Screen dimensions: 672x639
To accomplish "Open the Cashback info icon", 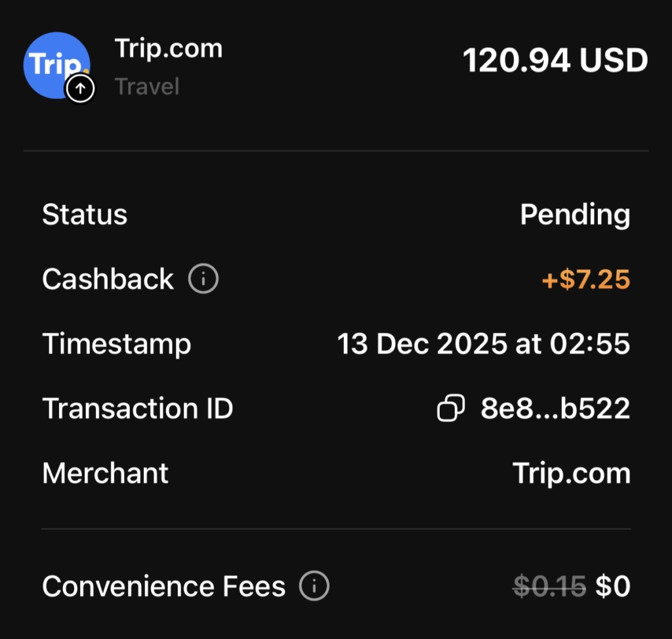I will click(203, 279).
